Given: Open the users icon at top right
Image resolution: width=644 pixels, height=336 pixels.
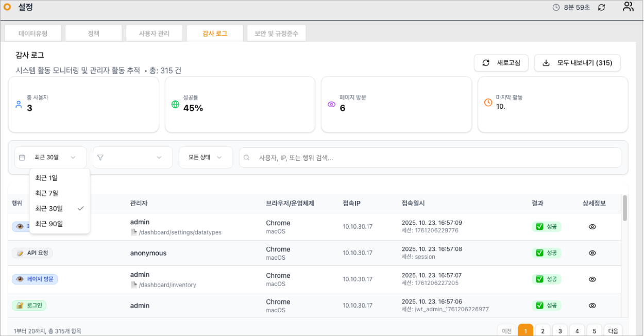Looking at the screenshot, I should [x=628, y=7].
